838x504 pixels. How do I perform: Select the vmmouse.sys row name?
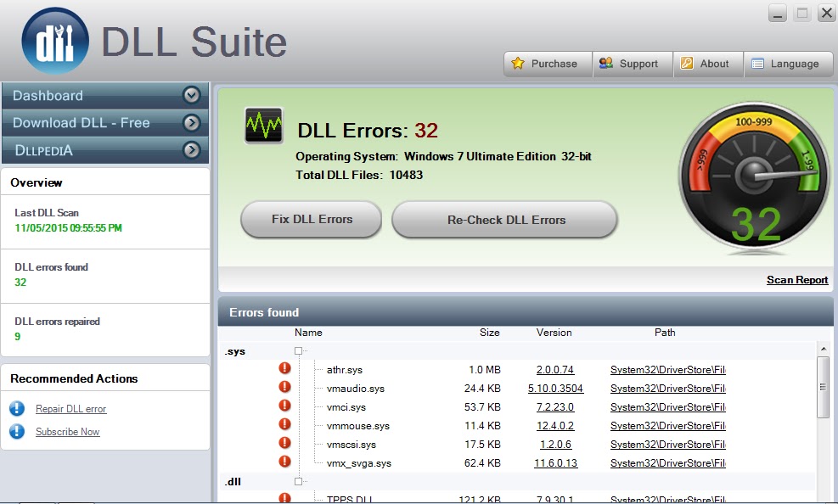tap(358, 426)
